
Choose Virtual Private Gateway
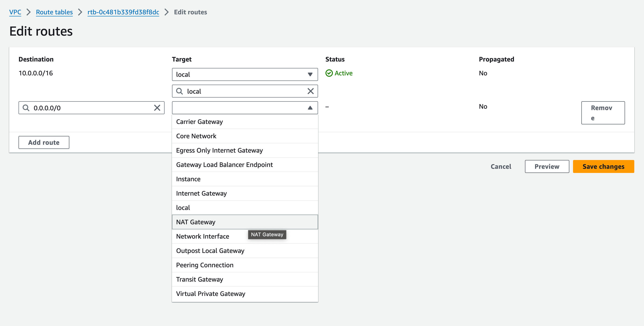pos(245,294)
